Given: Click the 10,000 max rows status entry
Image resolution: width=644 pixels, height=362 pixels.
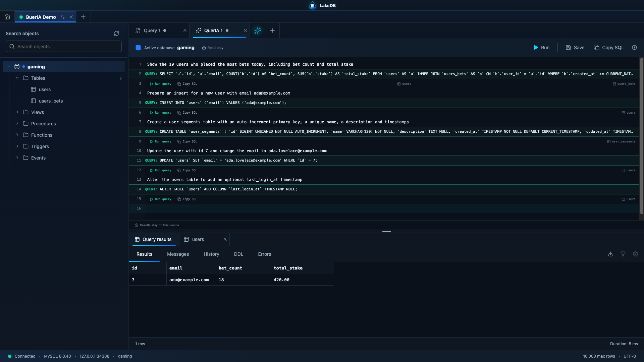Looking at the screenshot, I should (599, 356).
